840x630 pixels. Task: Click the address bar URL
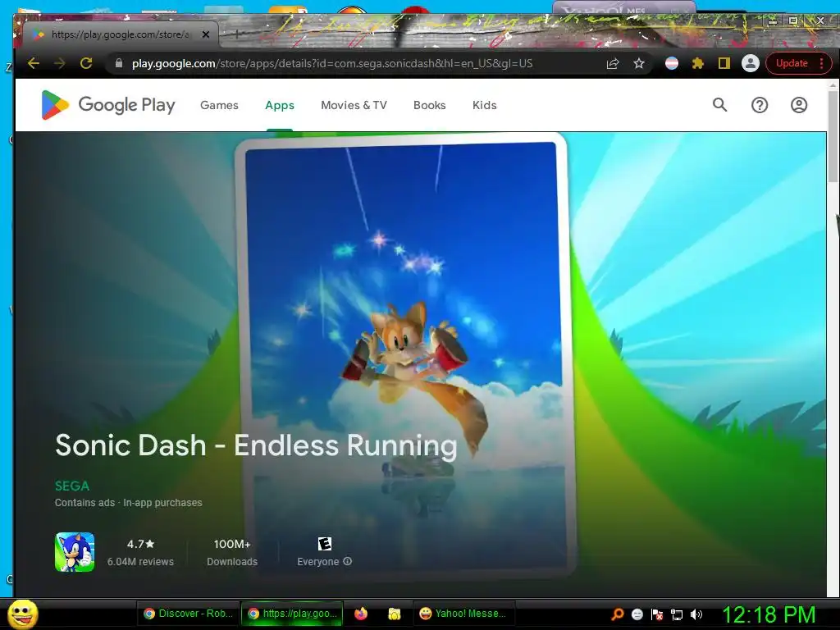(x=332, y=63)
